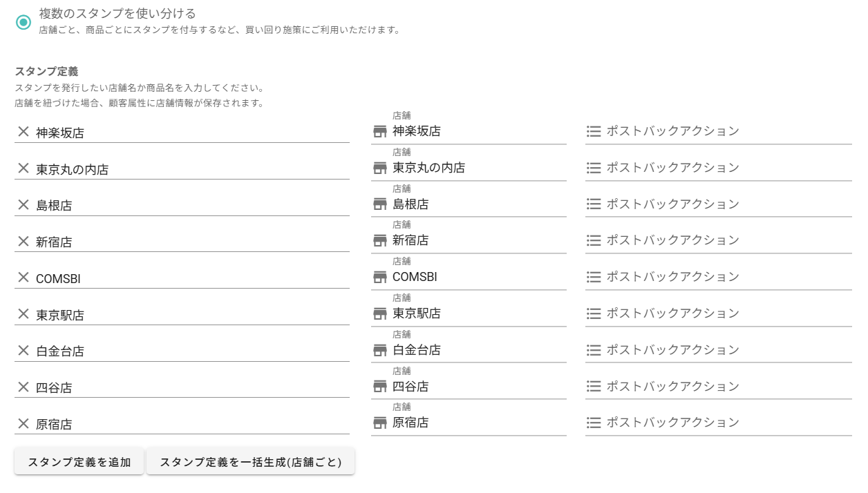Click the store building icon for 東京駅店
The width and height of the screenshot is (868, 493).
[379, 314]
